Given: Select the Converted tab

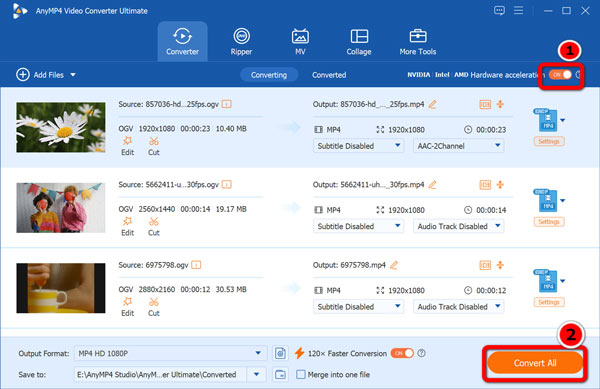Looking at the screenshot, I should coord(329,75).
